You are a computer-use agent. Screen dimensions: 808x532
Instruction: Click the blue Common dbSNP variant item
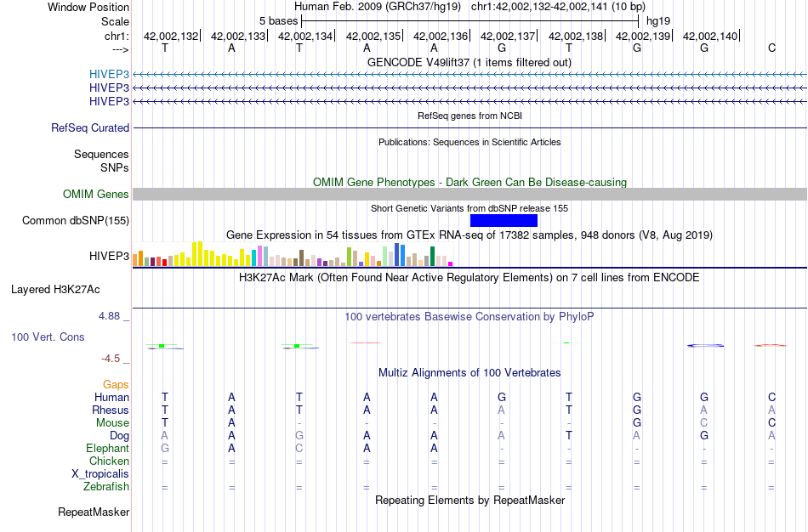(x=504, y=220)
